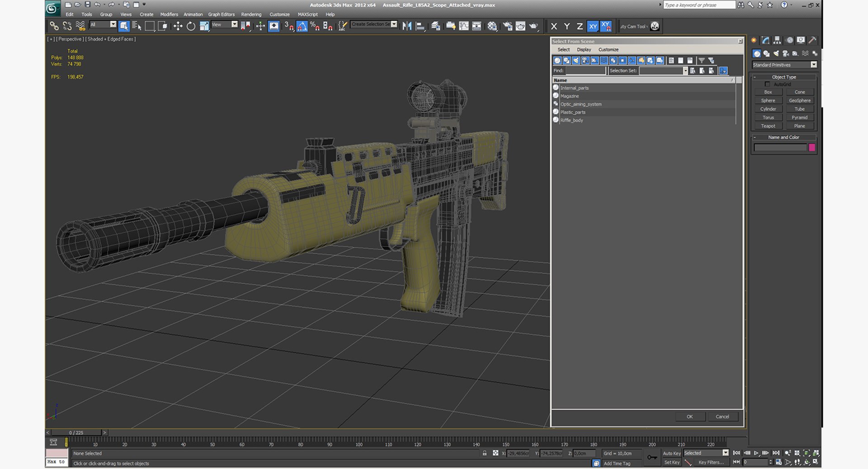The height and width of the screenshot is (469, 868).
Task: Click the Render Production teapot icon
Action: tap(533, 26)
